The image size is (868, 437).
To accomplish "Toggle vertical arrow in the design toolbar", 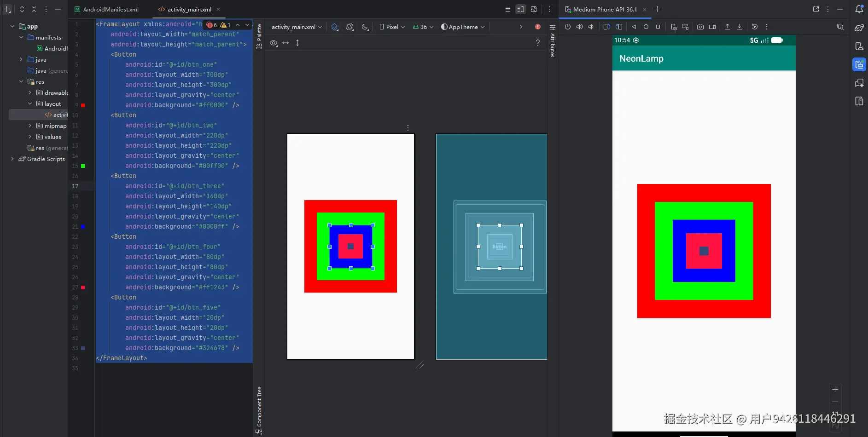I will [297, 43].
